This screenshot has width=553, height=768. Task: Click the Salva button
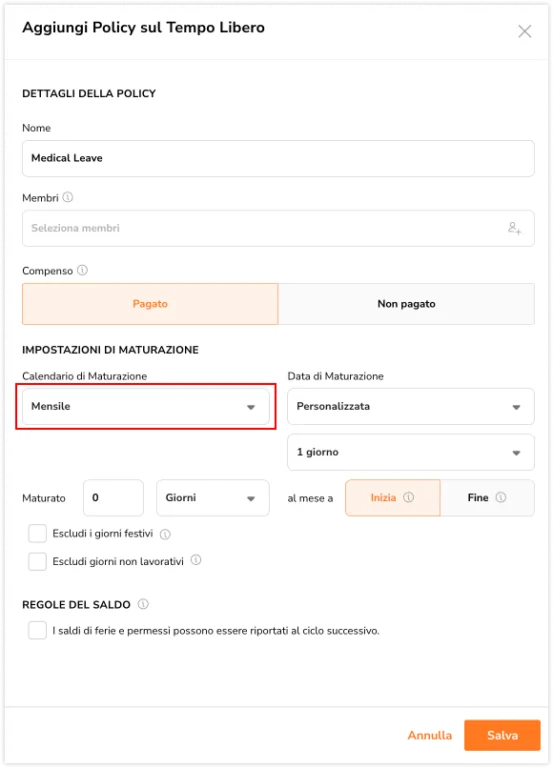pos(503,735)
